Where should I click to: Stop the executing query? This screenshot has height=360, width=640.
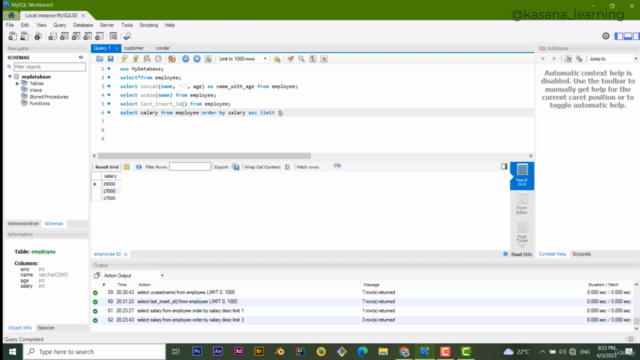[158, 59]
